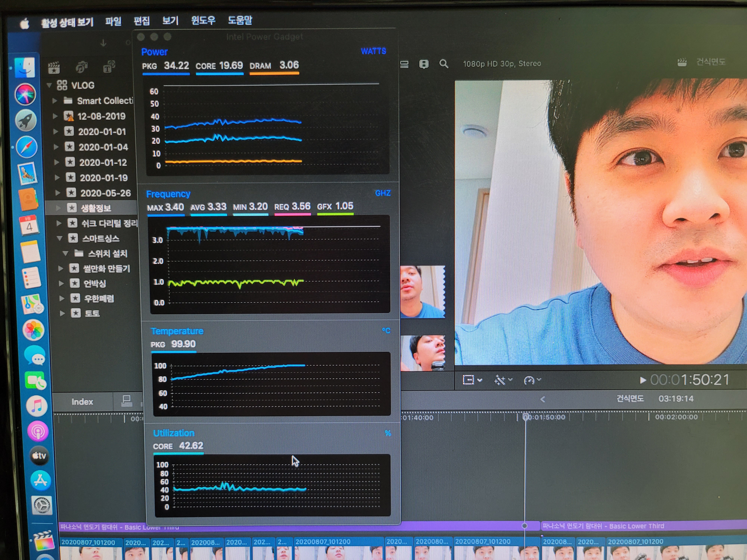Click the libraries sidebar clapperboard icon
Viewport: 747px width, 560px height.
54,68
